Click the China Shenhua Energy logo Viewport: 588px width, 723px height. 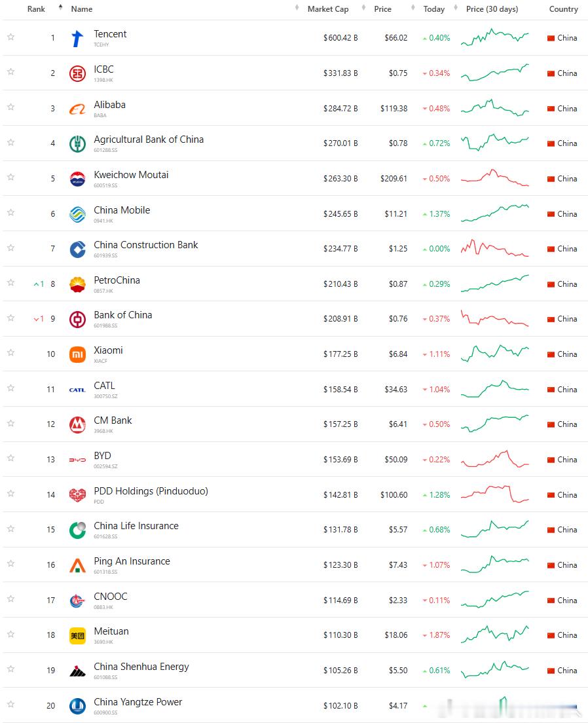coord(77,671)
